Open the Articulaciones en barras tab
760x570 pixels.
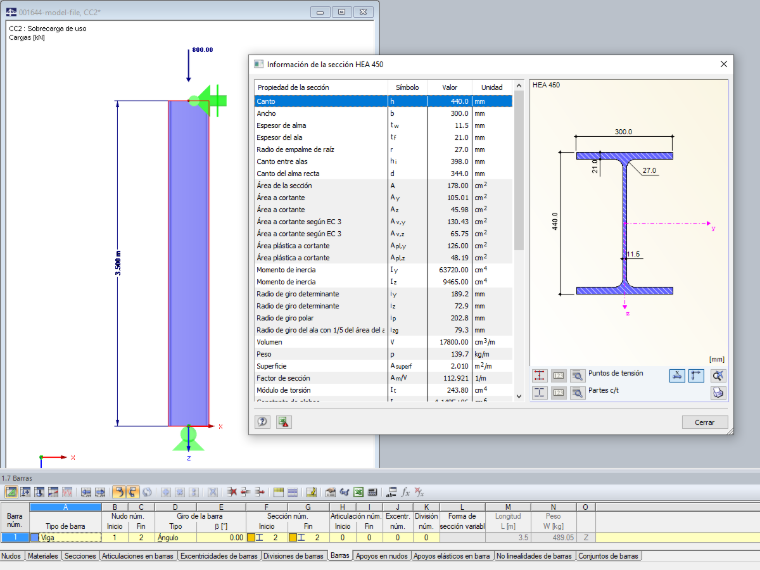tap(138, 556)
